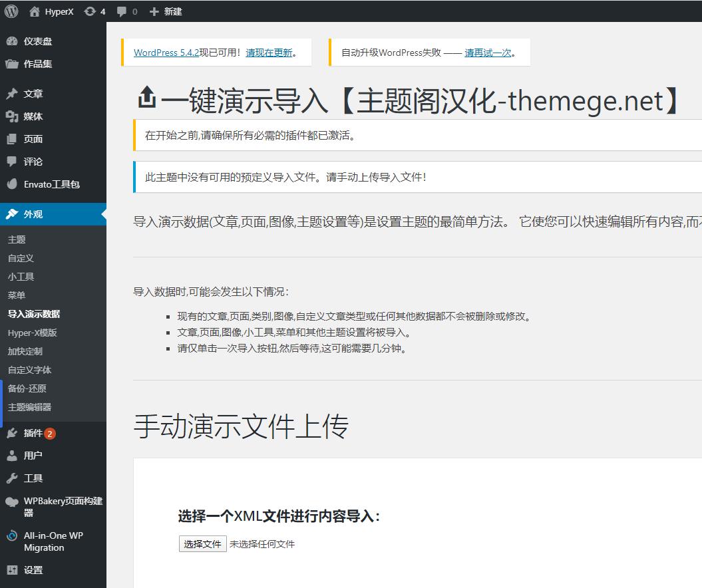Open 自定义字体 submenu entry
Image resolution: width=702 pixels, height=588 pixels.
pos(29,370)
